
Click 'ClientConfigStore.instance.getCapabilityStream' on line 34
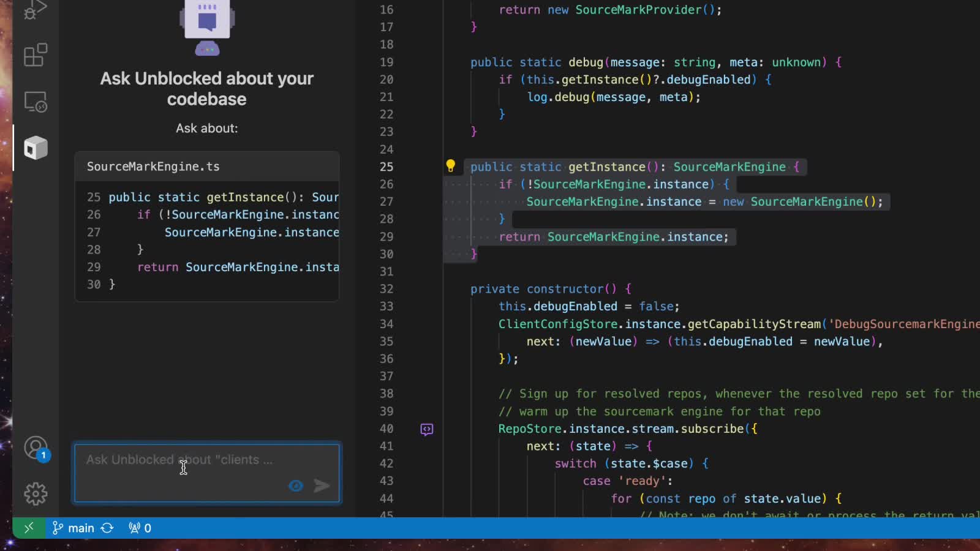click(x=660, y=324)
